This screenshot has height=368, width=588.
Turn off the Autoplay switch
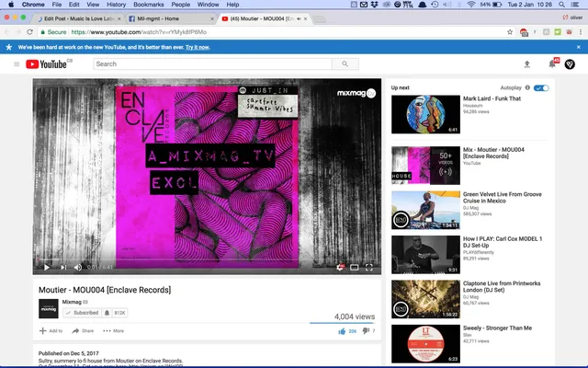coord(541,88)
